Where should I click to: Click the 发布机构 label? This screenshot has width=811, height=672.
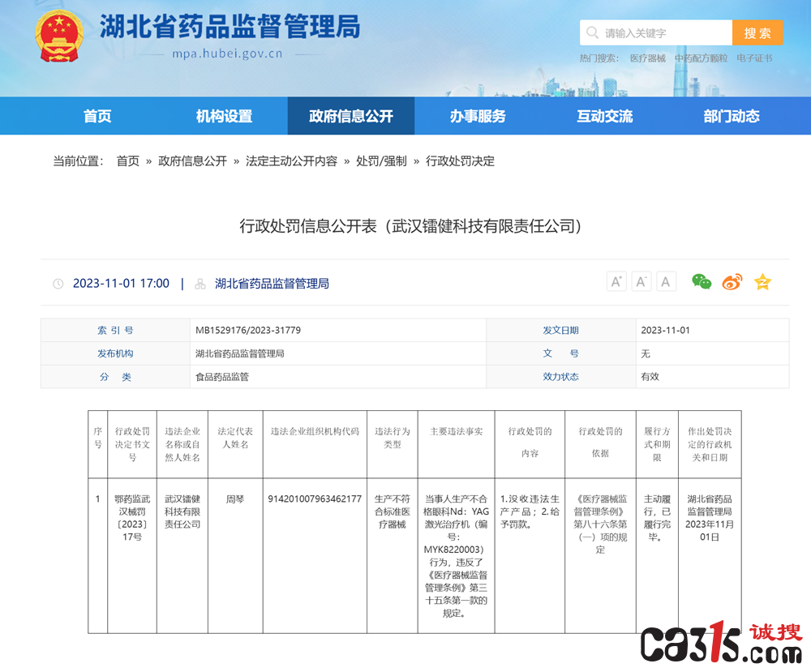point(115,353)
